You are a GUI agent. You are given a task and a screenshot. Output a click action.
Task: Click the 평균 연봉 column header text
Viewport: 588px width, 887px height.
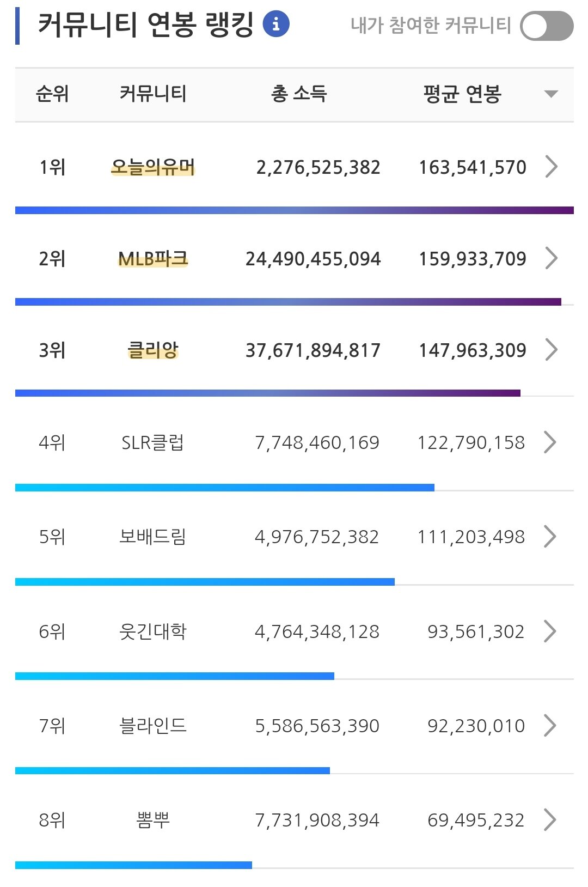(x=462, y=94)
